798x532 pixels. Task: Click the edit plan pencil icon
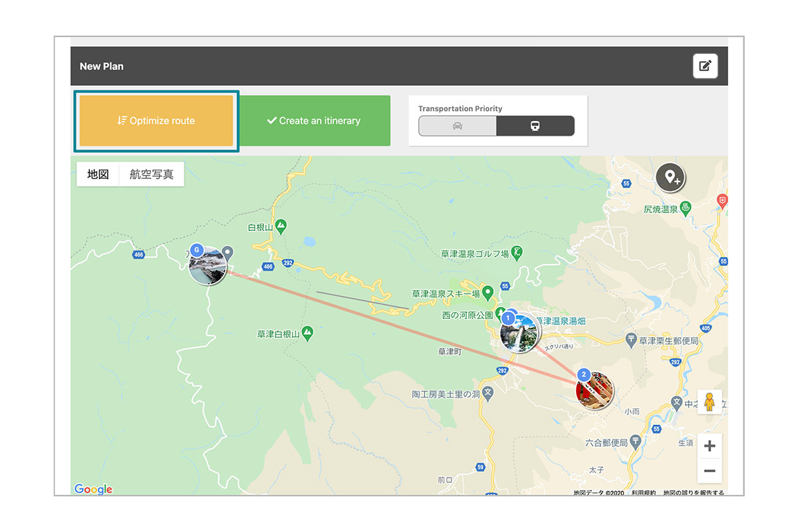click(705, 66)
